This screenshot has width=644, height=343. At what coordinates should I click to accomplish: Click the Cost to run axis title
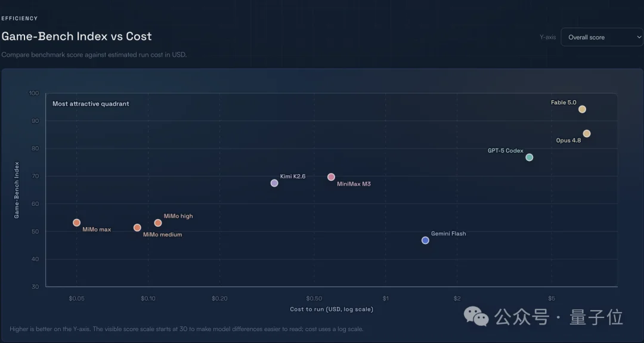(x=332, y=309)
